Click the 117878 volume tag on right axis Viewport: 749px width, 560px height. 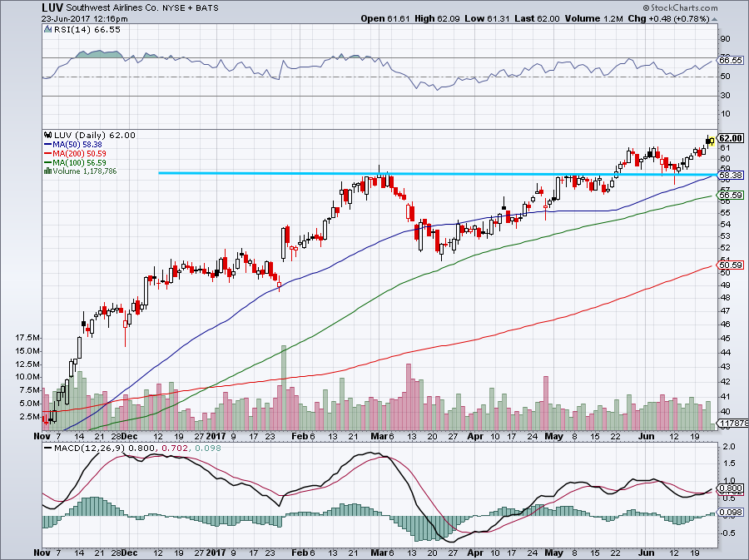click(x=733, y=424)
